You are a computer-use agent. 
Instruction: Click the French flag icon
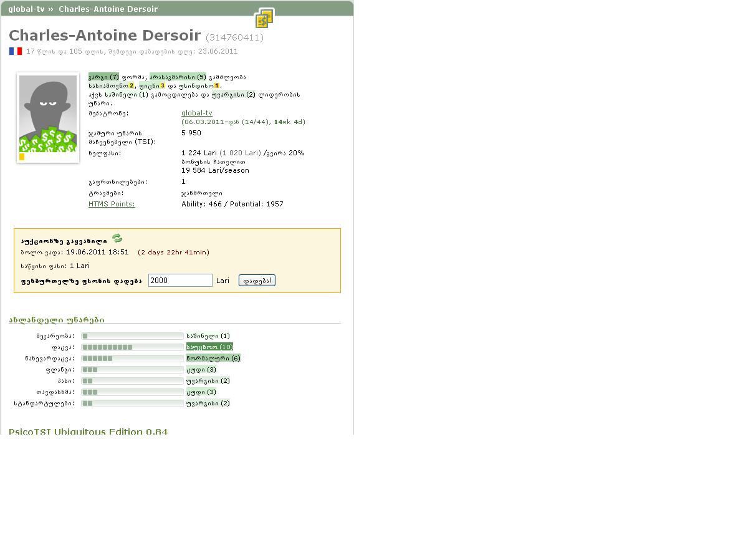pyautogui.click(x=16, y=51)
